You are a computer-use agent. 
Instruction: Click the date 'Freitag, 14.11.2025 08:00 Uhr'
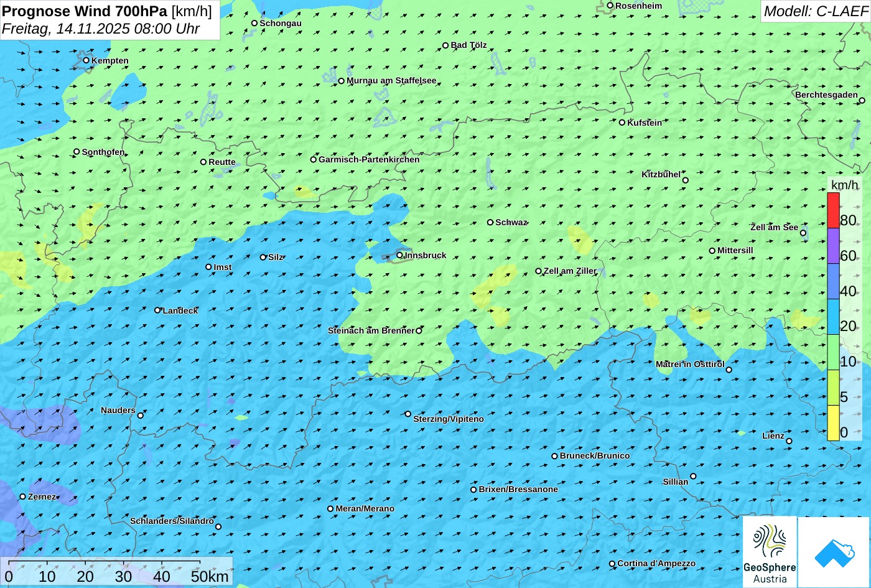point(101,29)
